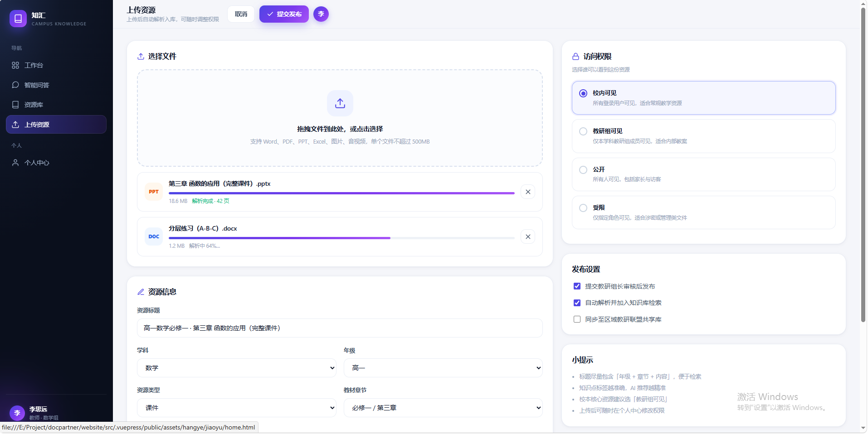This screenshot has height=434, width=868.
Task: Remove the 分层练习 docx file
Action: pyautogui.click(x=528, y=236)
